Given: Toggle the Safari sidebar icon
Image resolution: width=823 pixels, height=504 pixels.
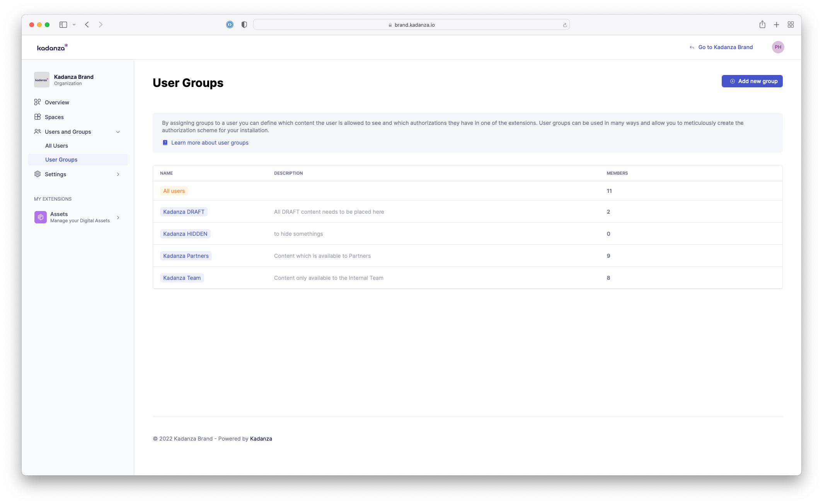Looking at the screenshot, I should pyautogui.click(x=63, y=25).
